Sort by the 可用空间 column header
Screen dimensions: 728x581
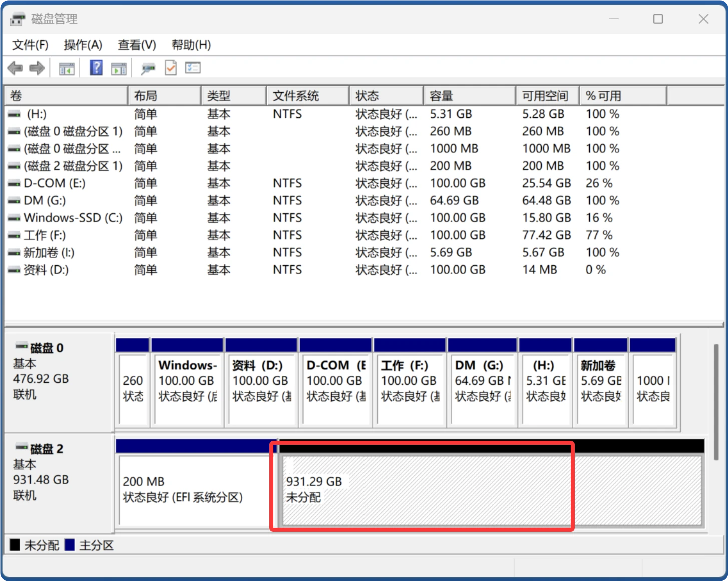point(547,96)
